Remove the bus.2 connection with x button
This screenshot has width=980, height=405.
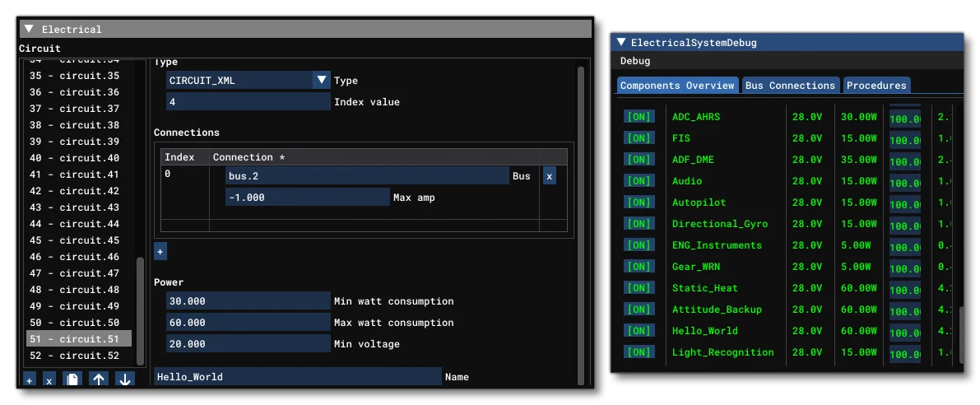point(549,176)
